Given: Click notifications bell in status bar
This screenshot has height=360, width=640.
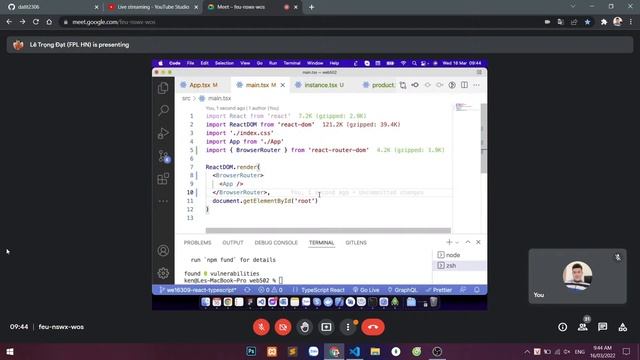Looking at the screenshot, I should [x=477, y=290].
